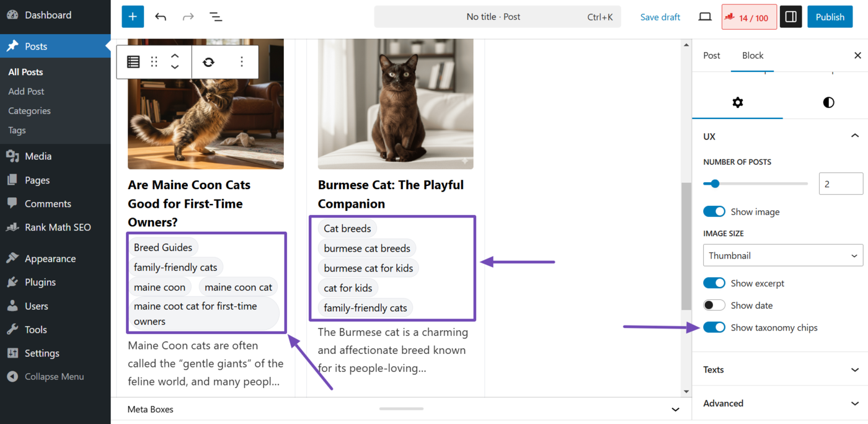Viewport: 868px width, 424px height.
Task: Enable the Show date toggle
Action: pos(714,305)
